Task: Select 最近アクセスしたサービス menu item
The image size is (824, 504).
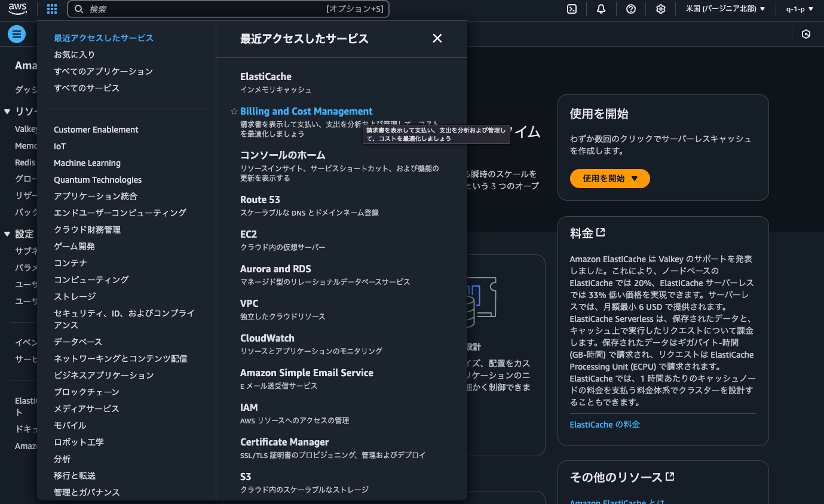Action: point(103,38)
